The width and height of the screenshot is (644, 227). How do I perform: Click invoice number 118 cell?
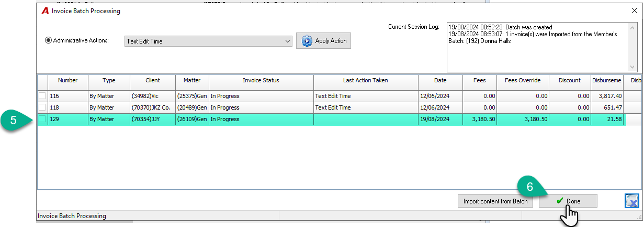[x=68, y=107]
